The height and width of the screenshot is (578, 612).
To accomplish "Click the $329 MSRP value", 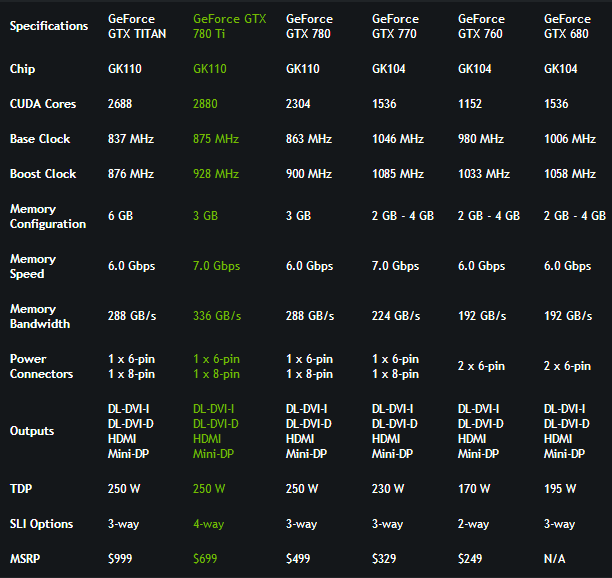I will pos(384,558).
